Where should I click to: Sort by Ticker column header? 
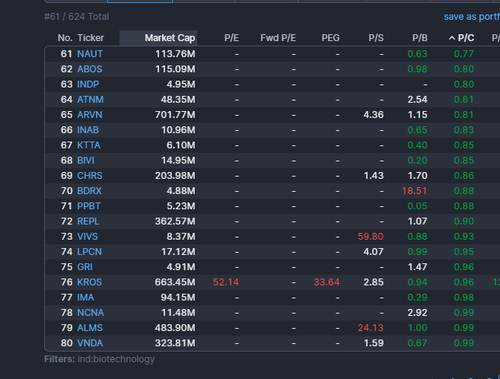pos(90,38)
